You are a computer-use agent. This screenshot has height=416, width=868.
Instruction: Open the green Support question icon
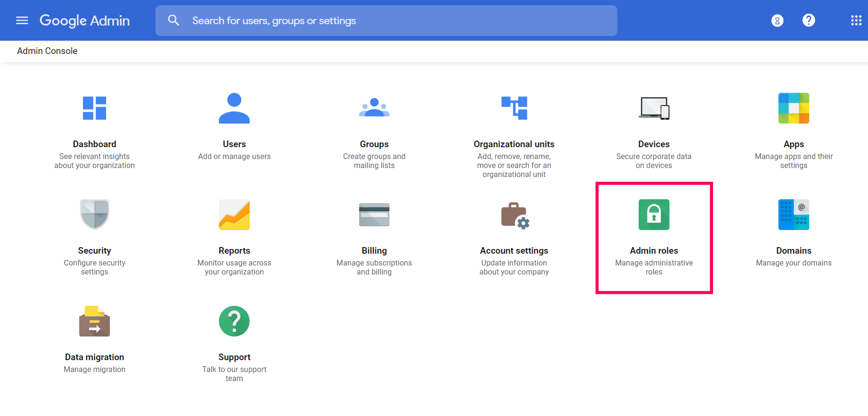pos(235,321)
